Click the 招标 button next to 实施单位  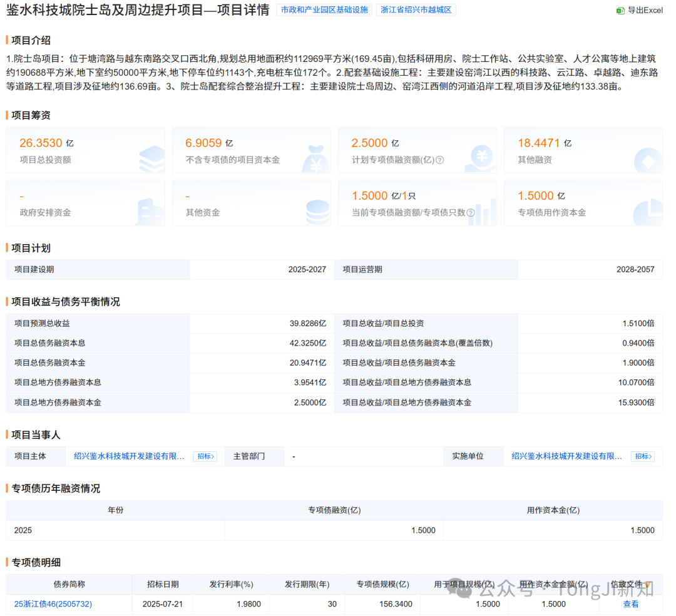(643, 456)
